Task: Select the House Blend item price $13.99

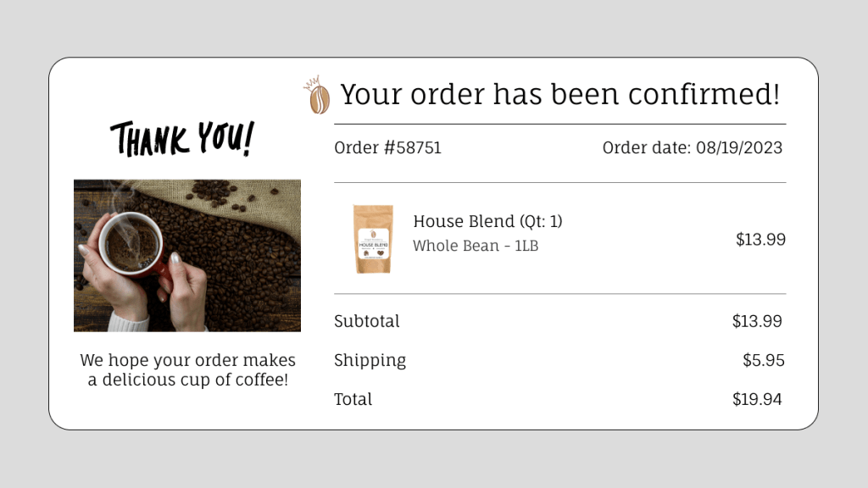Action: (760, 240)
